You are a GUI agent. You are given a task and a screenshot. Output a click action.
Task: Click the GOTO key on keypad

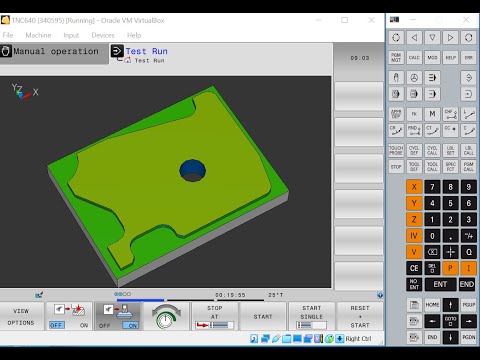tap(450, 321)
